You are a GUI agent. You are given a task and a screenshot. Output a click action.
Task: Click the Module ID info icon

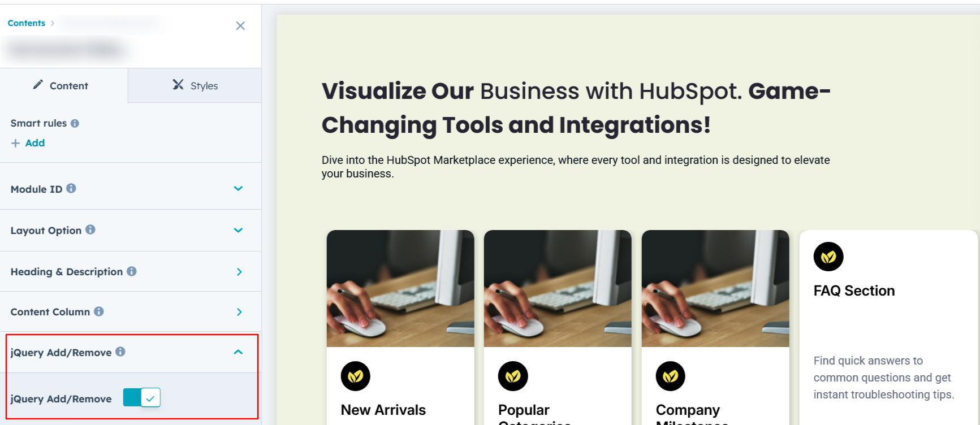click(x=71, y=188)
